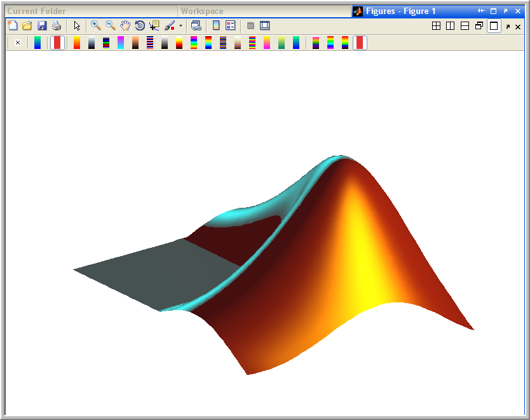530x420 pixels.
Task: Enable the Data Cursor tool
Action: (x=154, y=25)
